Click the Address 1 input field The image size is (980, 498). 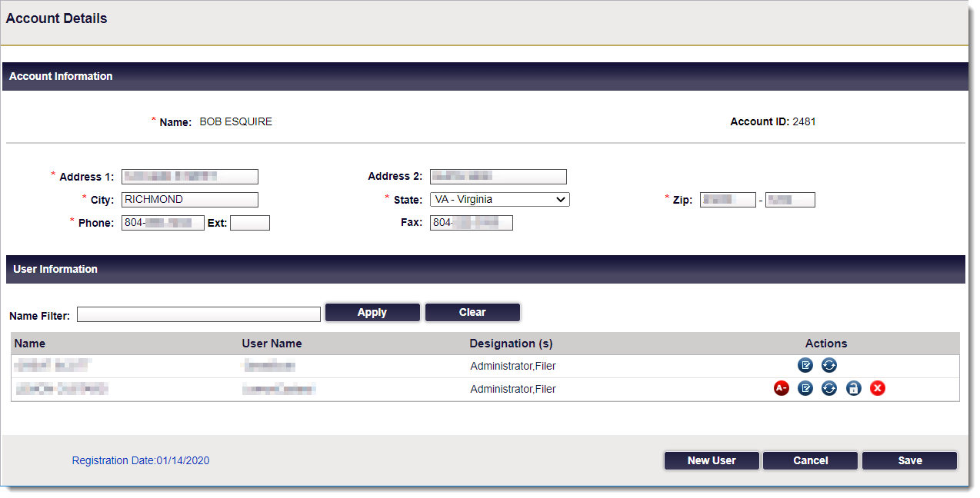coord(190,177)
